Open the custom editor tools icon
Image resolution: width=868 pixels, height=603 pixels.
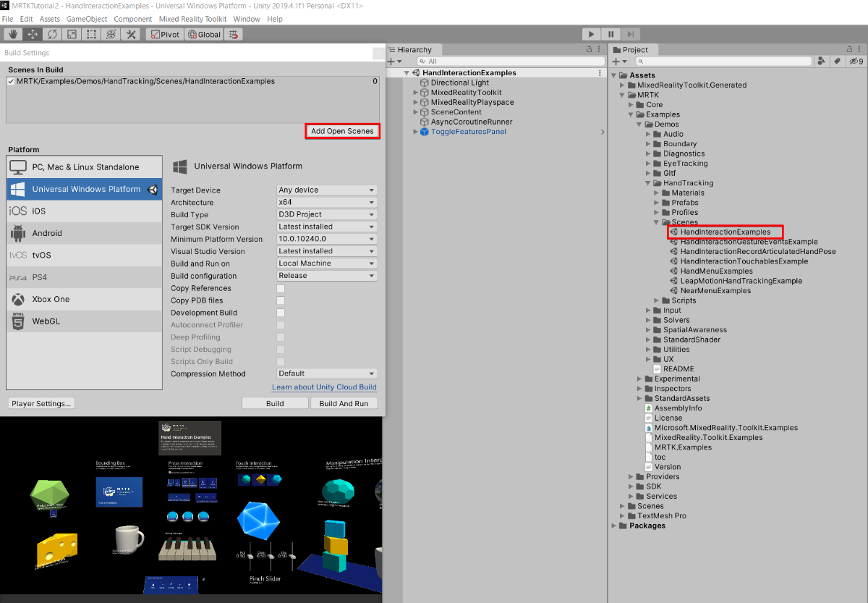click(x=131, y=34)
